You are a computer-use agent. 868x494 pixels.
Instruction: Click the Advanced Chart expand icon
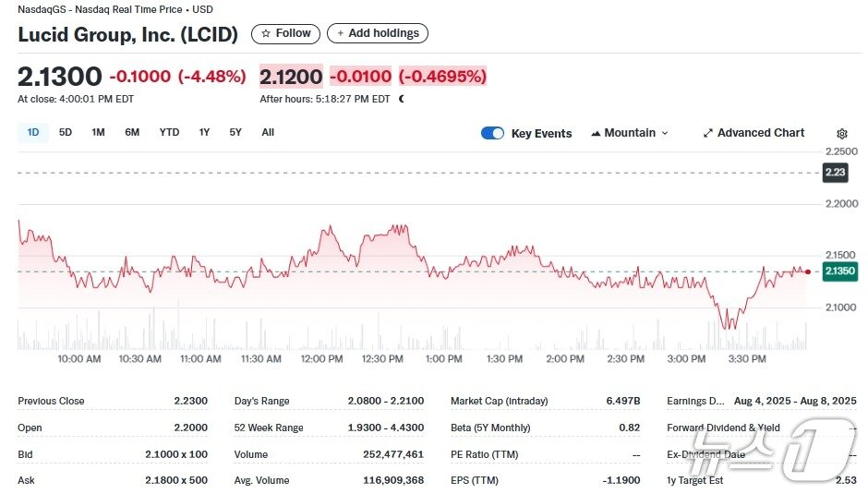707,133
